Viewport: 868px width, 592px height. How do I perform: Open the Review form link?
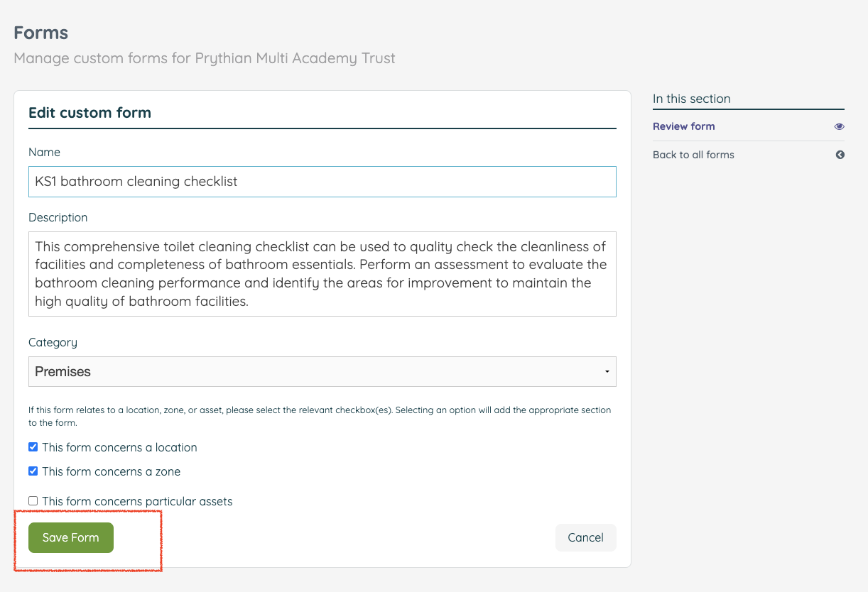click(683, 126)
